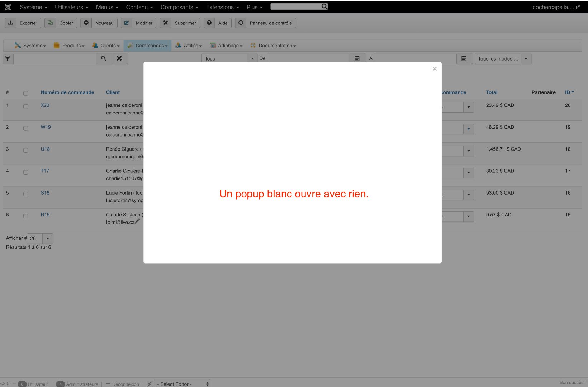Click the search magnifier button
Image resolution: width=588 pixels, height=387 pixels.
pyautogui.click(x=104, y=58)
